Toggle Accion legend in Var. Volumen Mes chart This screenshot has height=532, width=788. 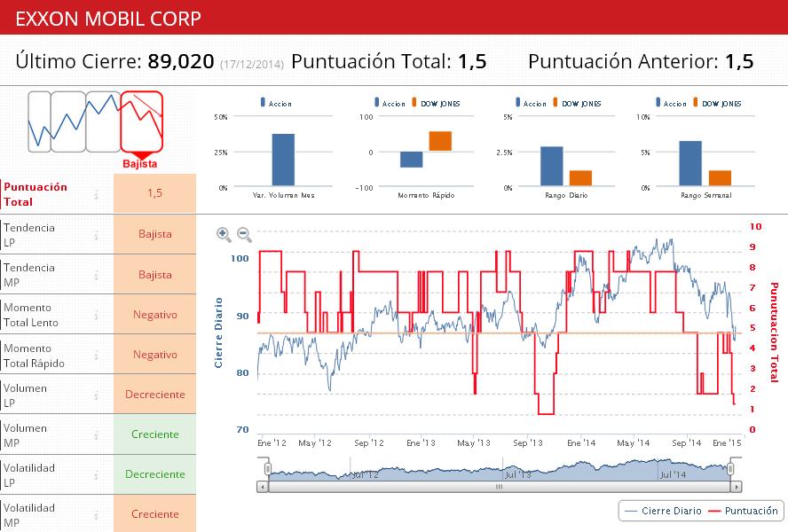[276, 103]
